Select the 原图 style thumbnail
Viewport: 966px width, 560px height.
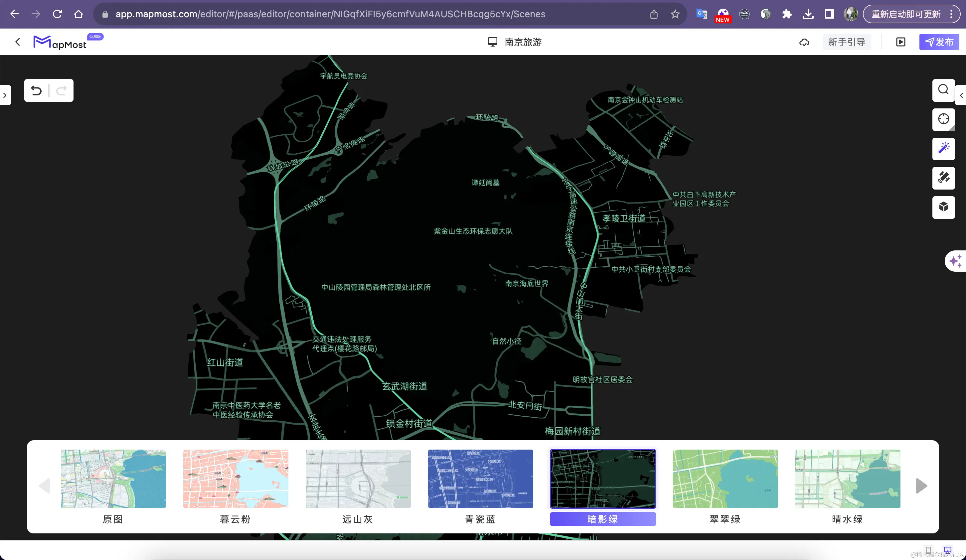(113, 479)
